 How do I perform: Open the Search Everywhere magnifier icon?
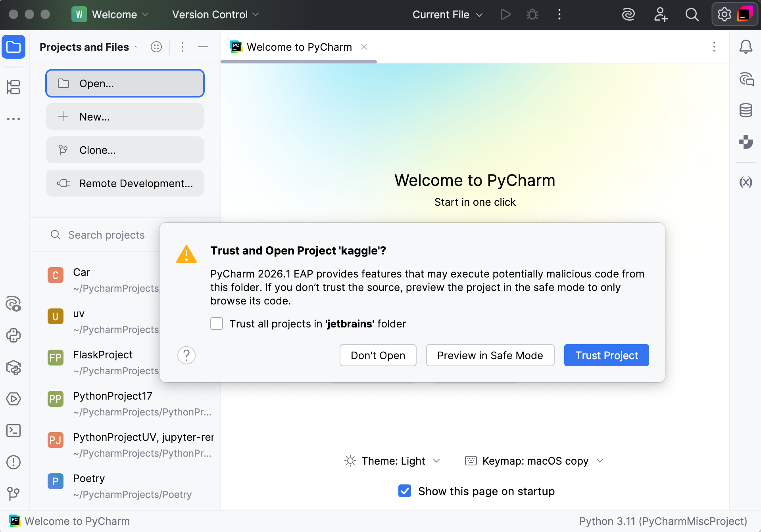click(692, 14)
